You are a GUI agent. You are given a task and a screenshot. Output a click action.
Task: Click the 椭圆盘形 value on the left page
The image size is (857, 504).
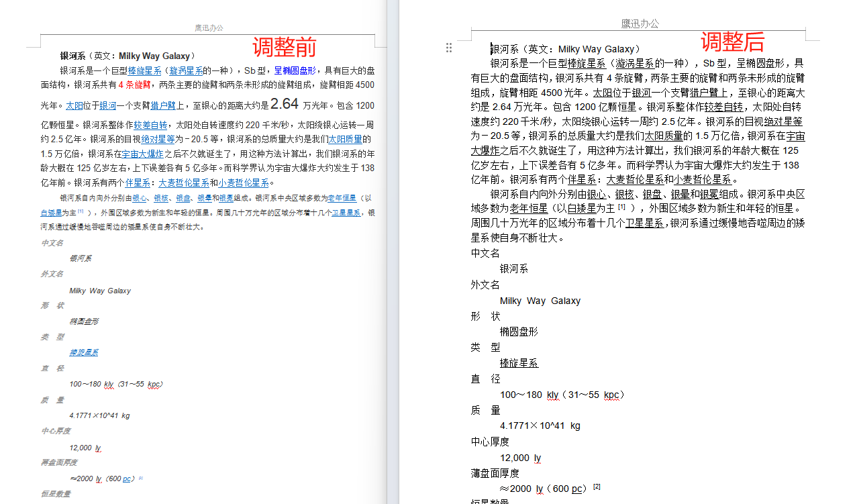coord(84,321)
